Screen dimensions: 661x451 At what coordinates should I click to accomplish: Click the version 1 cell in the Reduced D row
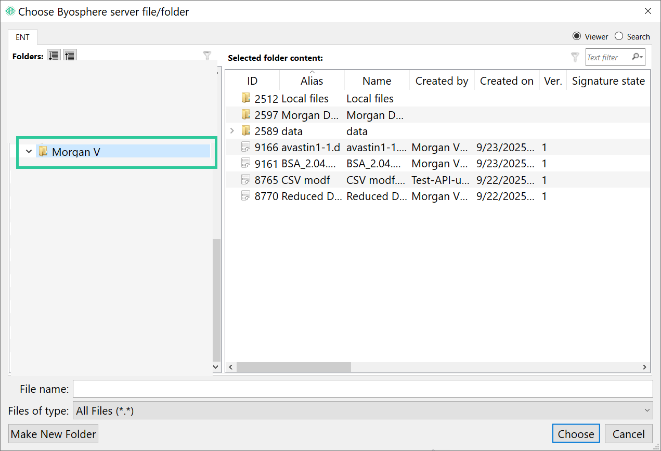[x=544, y=196]
